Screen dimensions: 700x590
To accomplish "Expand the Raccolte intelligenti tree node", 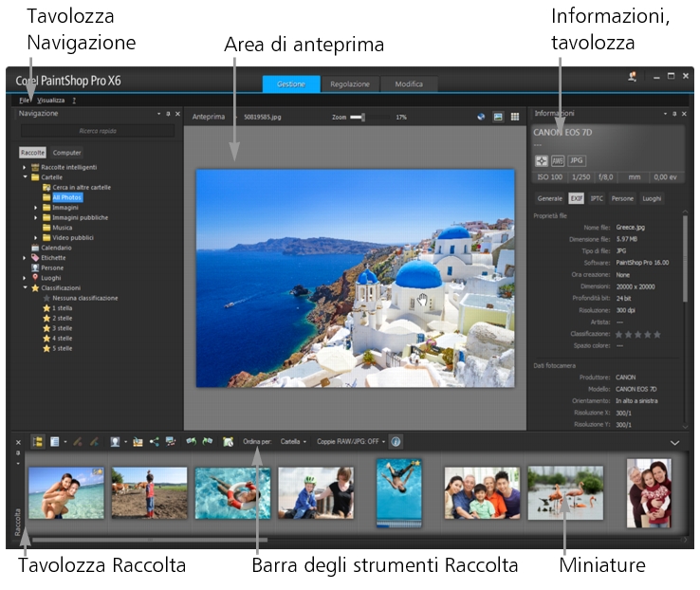I will pos(25,167).
